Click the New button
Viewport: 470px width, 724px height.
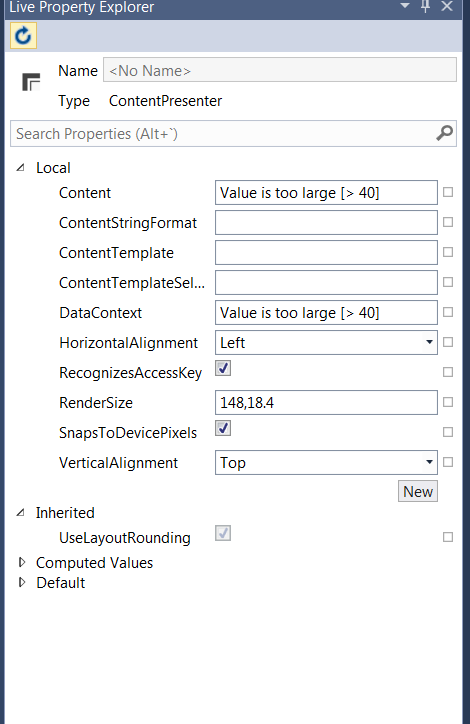[x=418, y=491]
